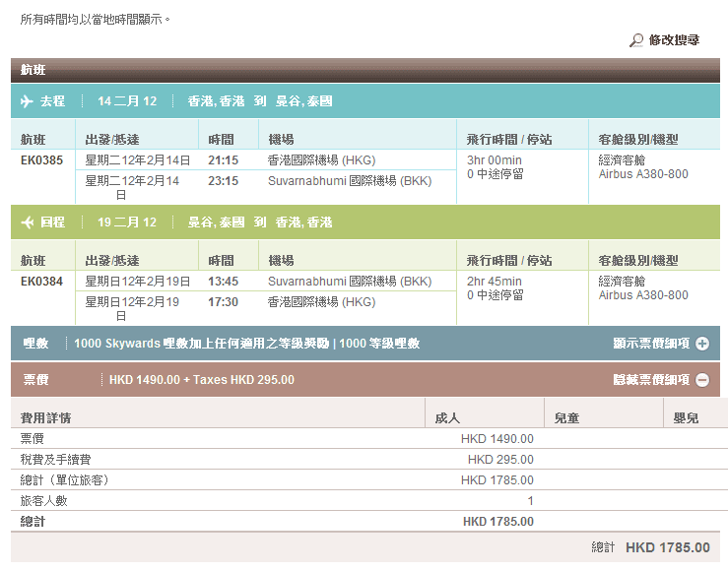The width and height of the screenshot is (728, 571).
Task: Click the 票價 label in brown bar
Action: (35, 380)
